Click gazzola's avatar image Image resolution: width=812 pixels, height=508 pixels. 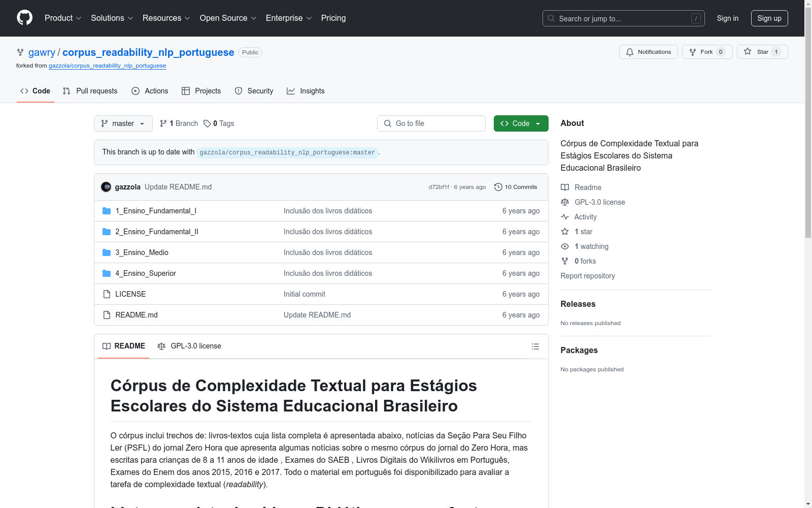point(106,187)
